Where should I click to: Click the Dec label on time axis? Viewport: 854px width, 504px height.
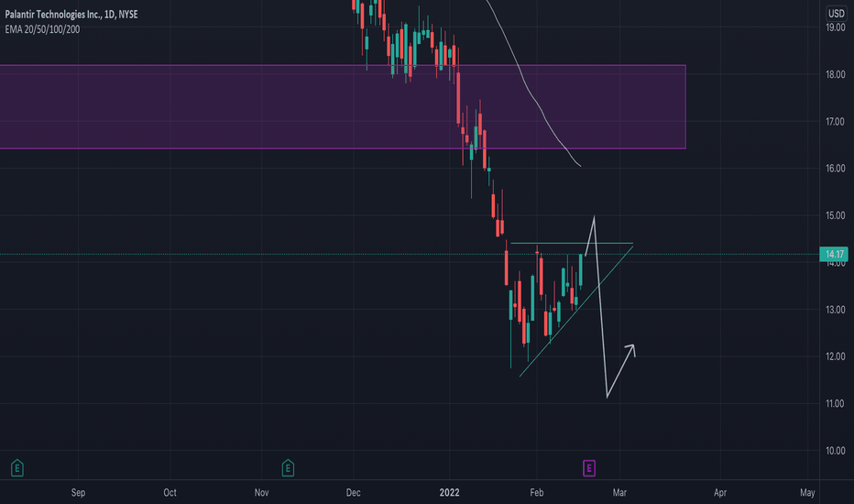pyautogui.click(x=353, y=493)
